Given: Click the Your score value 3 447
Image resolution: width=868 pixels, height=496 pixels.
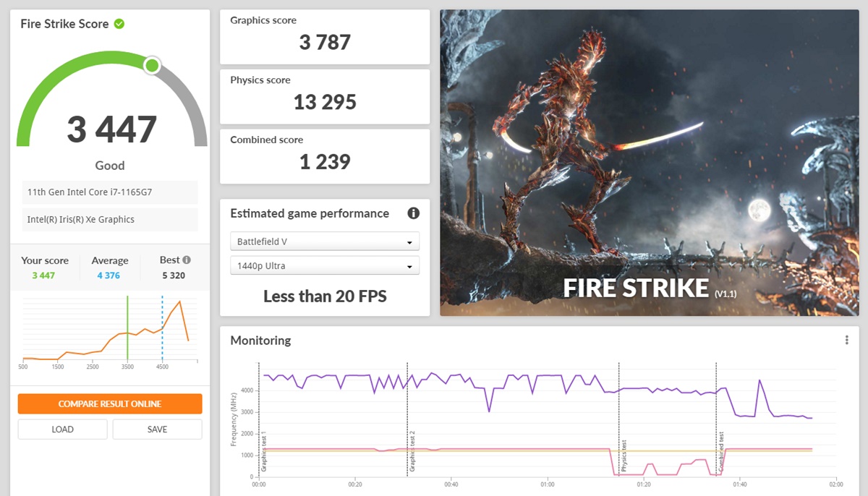Looking at the screenshot, I should [x=43, y=275].
